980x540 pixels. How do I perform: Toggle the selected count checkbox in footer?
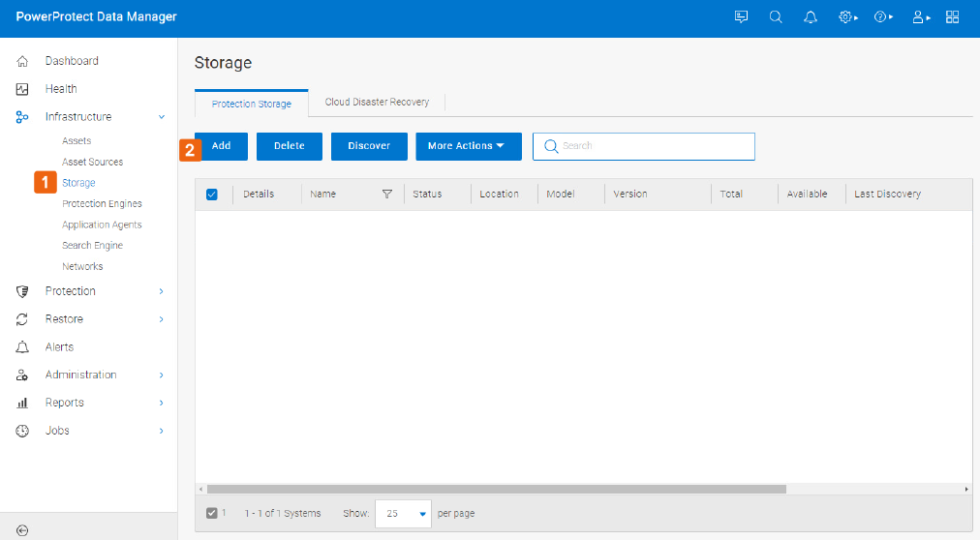[x=212, y=513]
